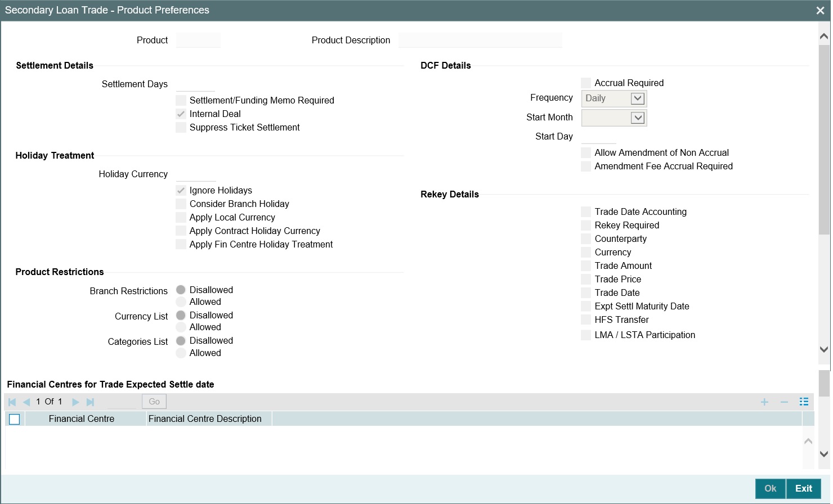The height and width of the screenshot is (504, 833).
Task: Click upper scroll-up arrow of form
Action: tap(824, 37)
